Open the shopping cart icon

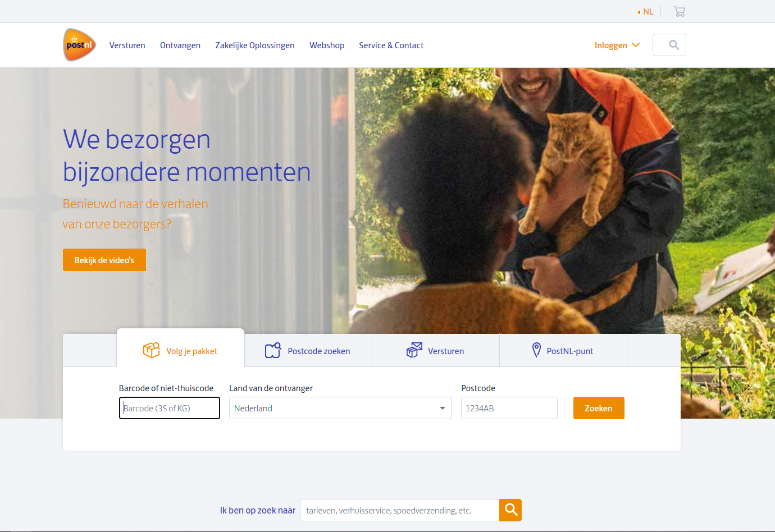tap(680, 11)
